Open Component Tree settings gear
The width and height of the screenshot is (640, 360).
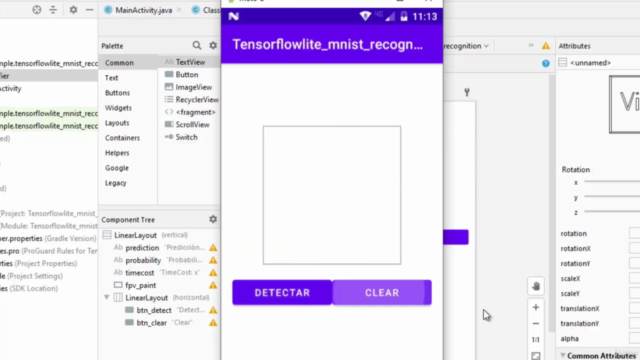click(213, 219)
